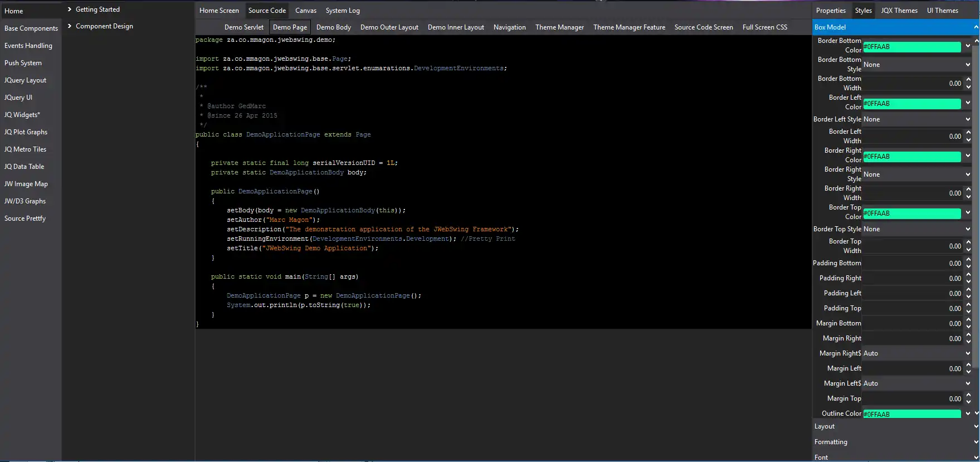The image size is (980, 462).
Task: Expand the Component Design tree node arrow
Action: point(70,26)
